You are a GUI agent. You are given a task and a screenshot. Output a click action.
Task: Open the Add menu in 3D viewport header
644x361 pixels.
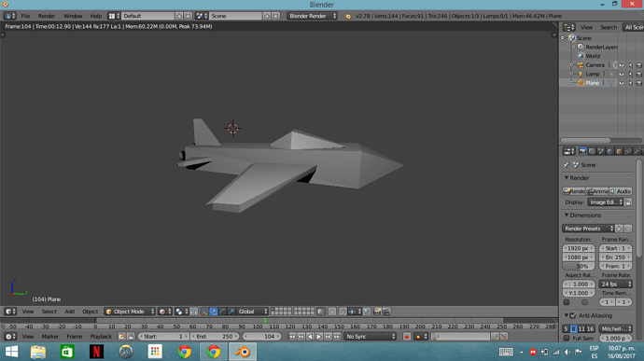[69, 312]
